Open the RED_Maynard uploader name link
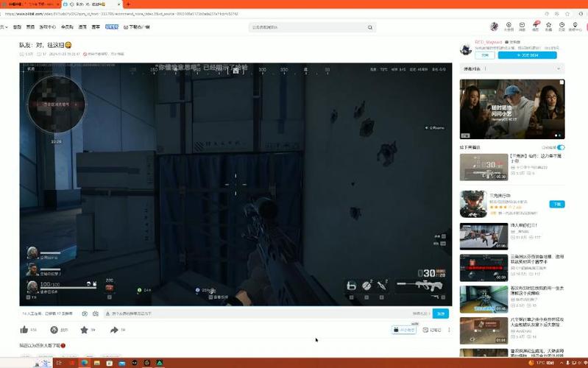The width and height of the screenshot is (588, 368). point(488,42)
